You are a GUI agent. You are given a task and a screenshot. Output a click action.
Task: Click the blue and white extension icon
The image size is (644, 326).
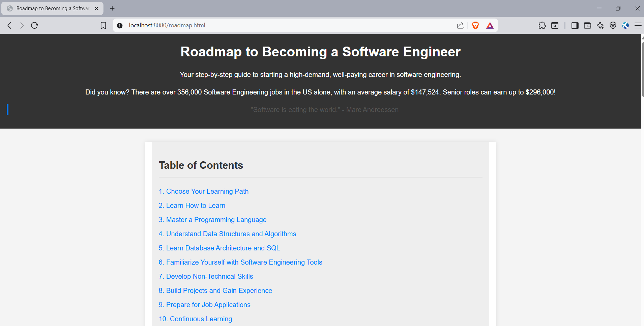625,25
